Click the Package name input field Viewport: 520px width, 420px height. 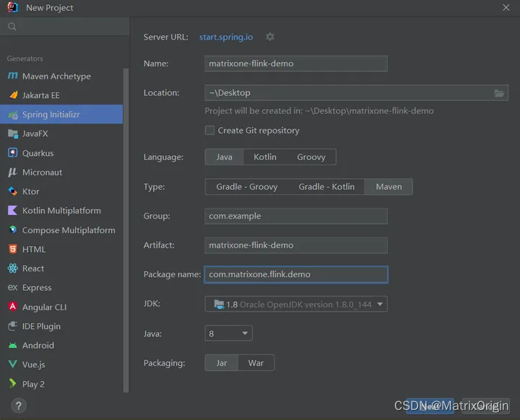coord(296,274)
